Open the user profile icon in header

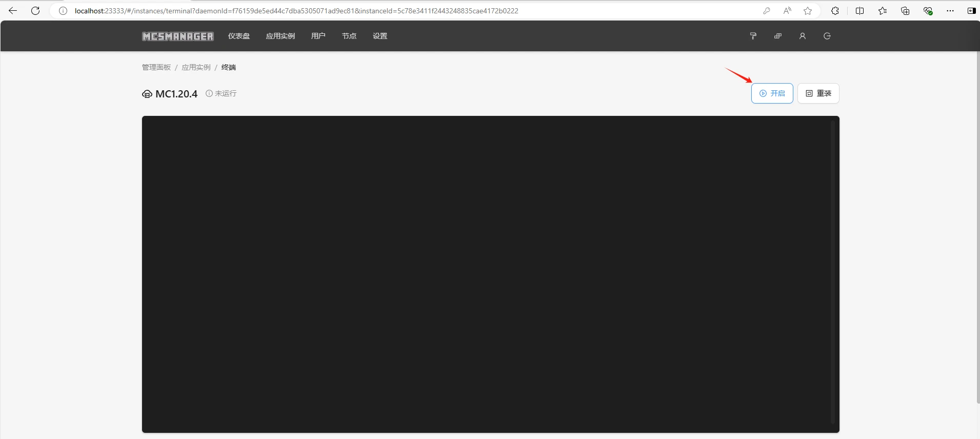802,36
